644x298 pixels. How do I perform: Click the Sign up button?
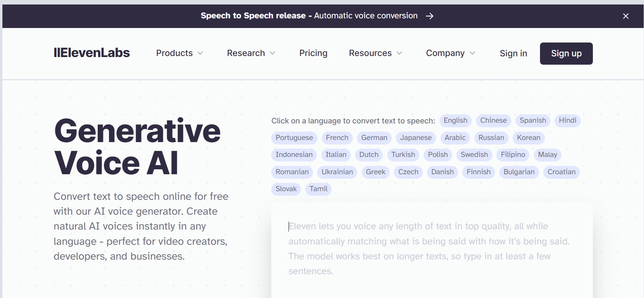(x=566, y=53)
